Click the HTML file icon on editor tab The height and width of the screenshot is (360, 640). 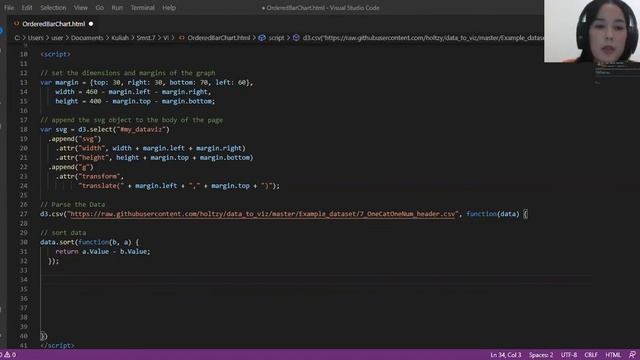coord(17,24)
